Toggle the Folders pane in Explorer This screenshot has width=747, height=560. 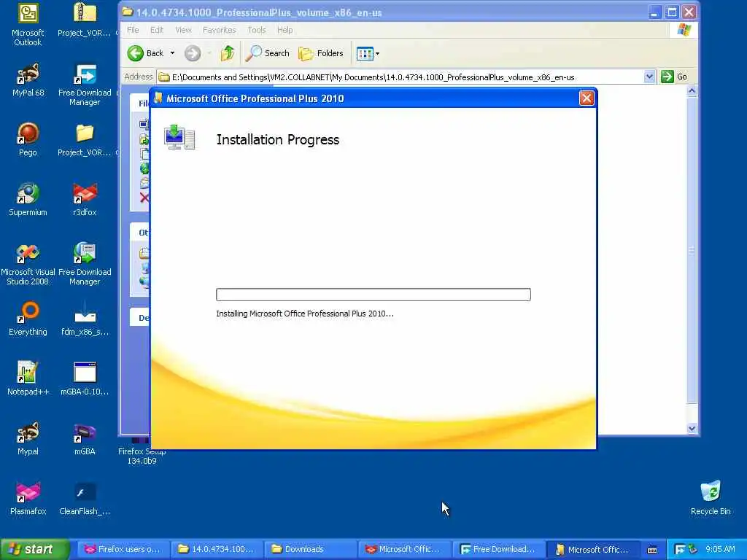pyautogui.click(x=321, y=53)
